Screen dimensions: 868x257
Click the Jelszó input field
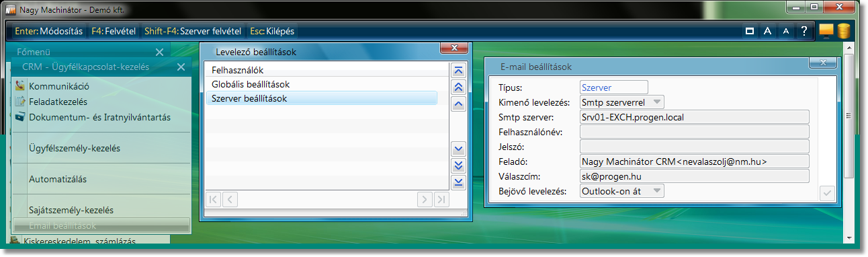(x=695, y=147)
